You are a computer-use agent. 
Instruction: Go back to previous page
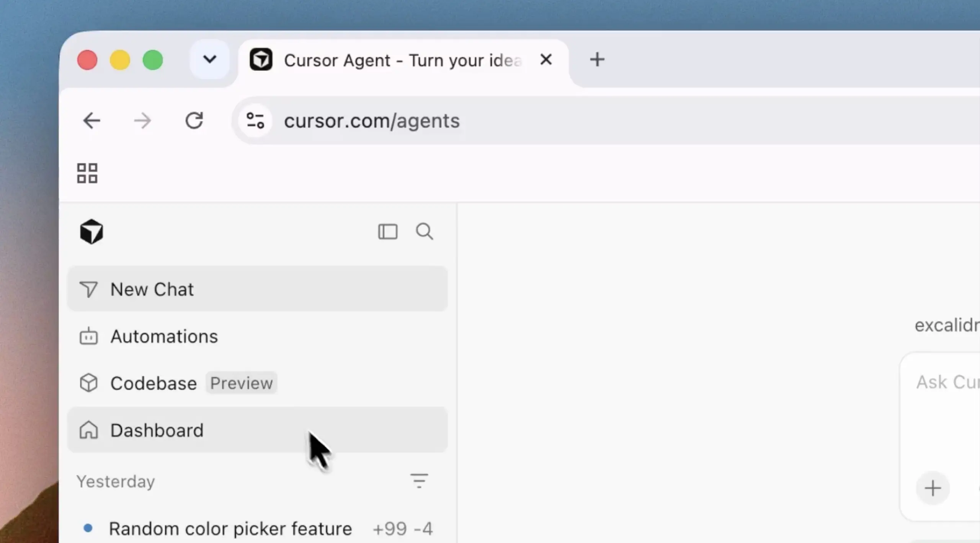91,121
